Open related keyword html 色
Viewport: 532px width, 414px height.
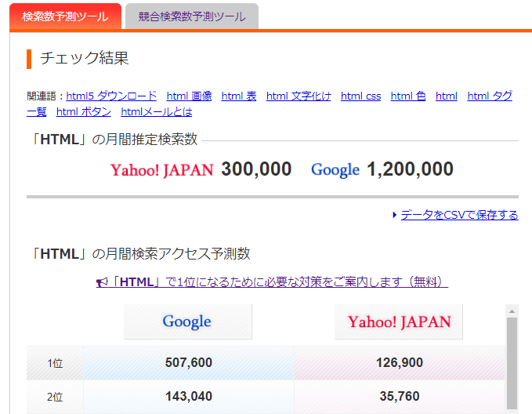tap(408, 96)
